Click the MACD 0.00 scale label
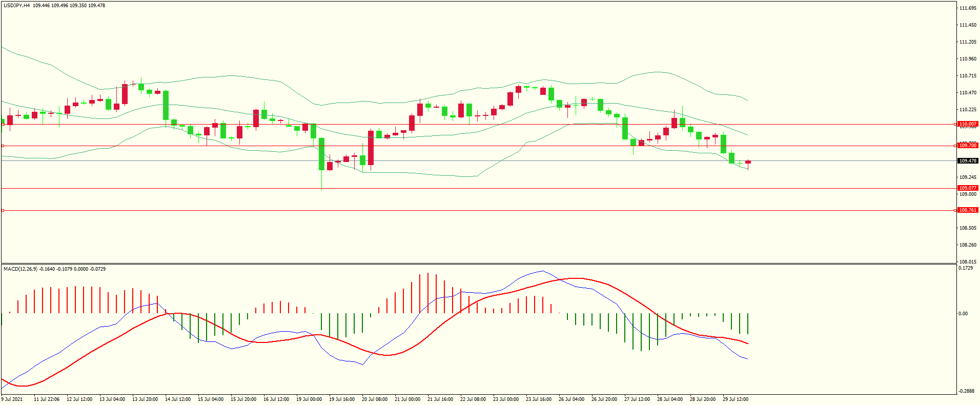Screen dimensions: 980x405 (963, 314)
